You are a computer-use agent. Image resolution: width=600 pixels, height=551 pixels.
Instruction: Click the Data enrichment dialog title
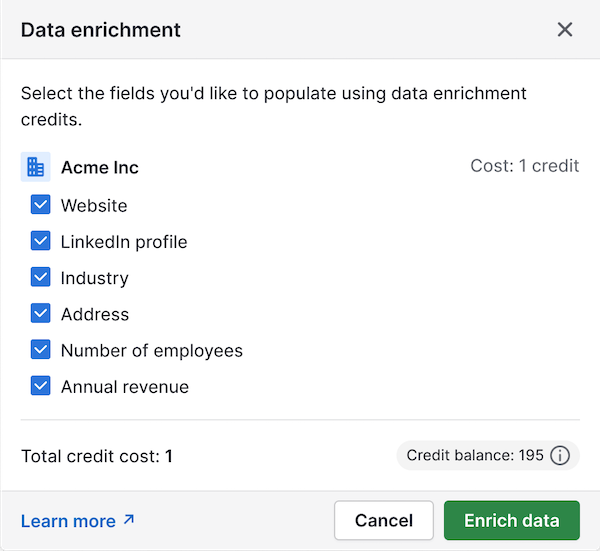[x=101, y=29]
